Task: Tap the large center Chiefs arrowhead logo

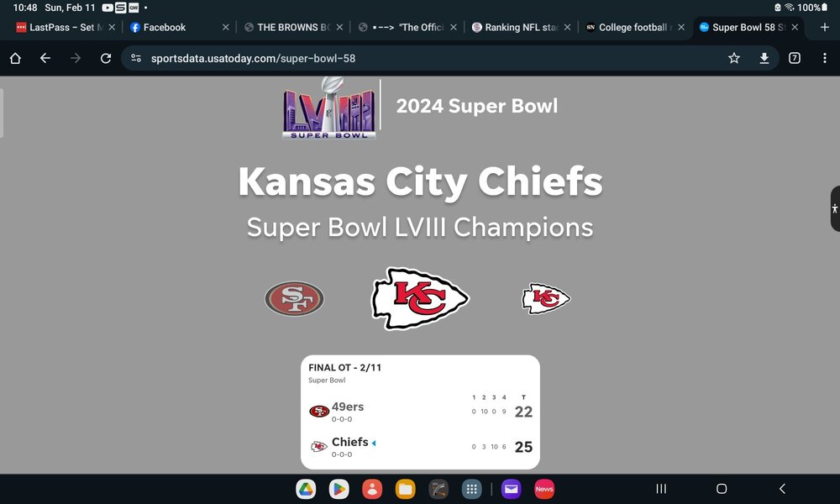Action: click(420, 298)
